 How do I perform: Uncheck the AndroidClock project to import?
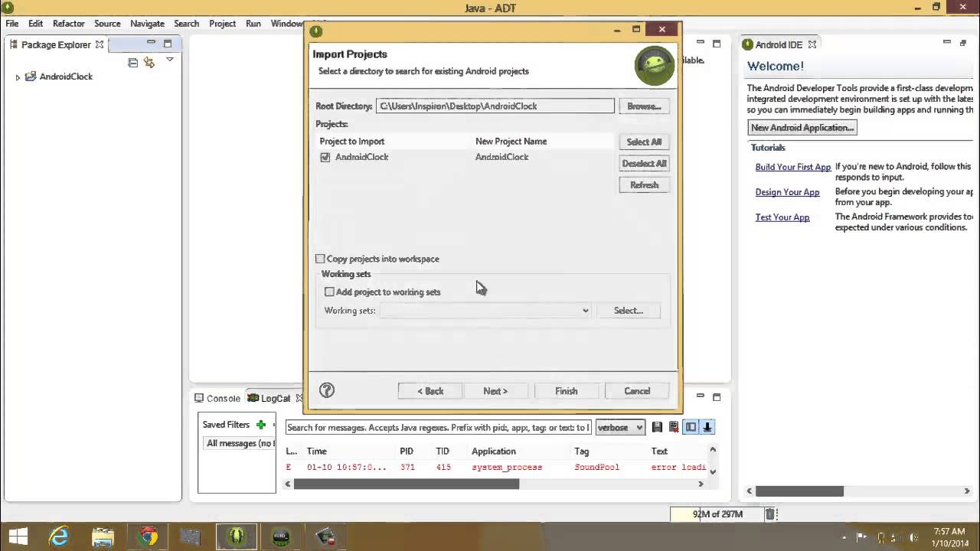click(x=325, y=157)
